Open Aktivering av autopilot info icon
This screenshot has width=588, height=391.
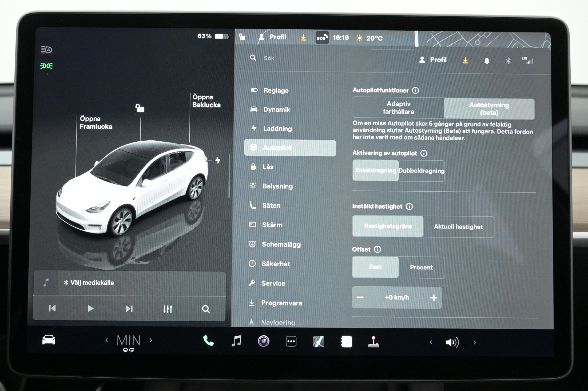(x=424, y=153)
